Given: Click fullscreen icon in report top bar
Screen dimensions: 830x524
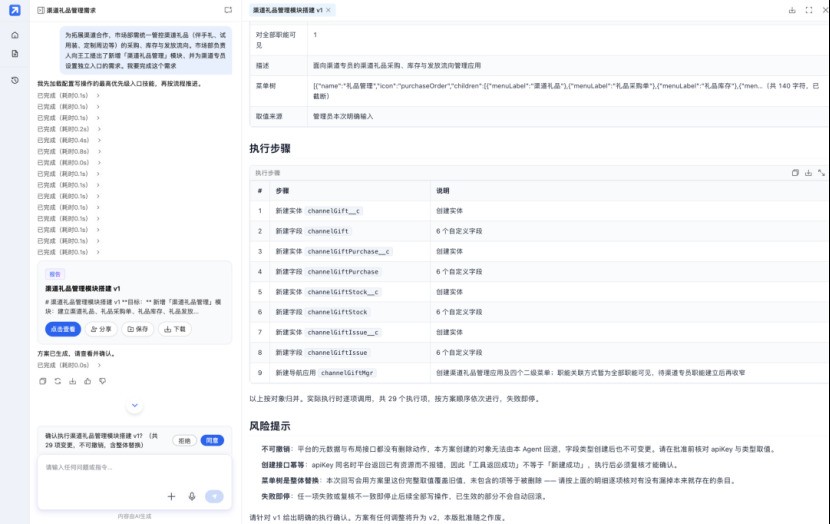Looking at the screenshot, I should tap(809, 10).
